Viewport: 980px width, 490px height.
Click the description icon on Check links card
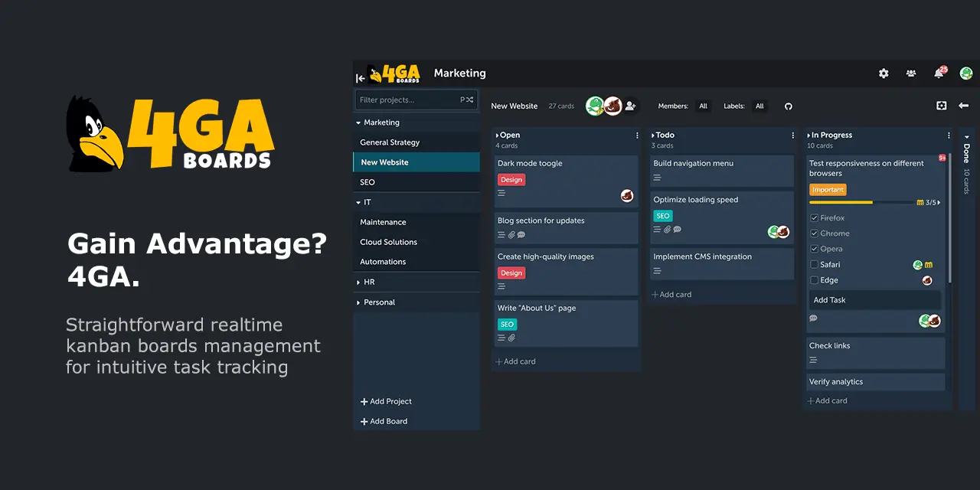pos(813,360)
